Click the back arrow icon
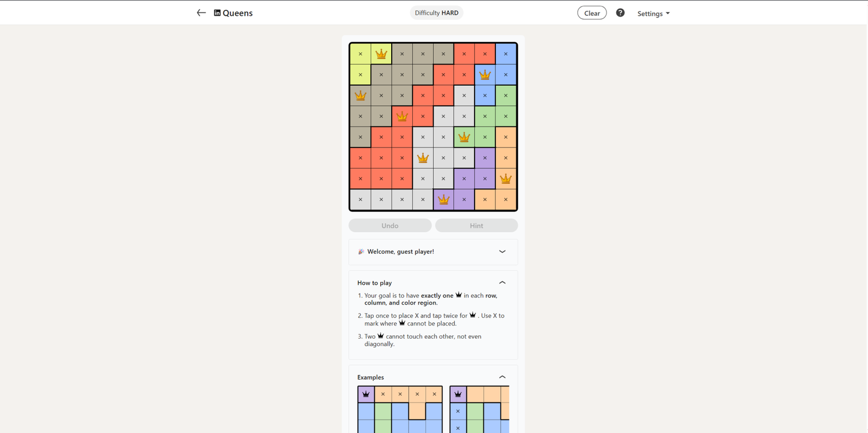Screen dimensions: 868x433 (x=201, y=13)
